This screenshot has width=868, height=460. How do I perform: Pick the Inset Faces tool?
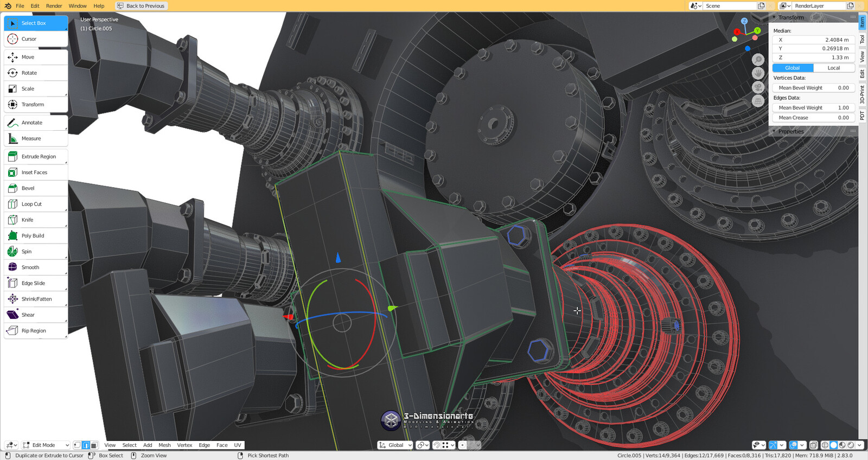pyautogui.click(x=36, y=172)
